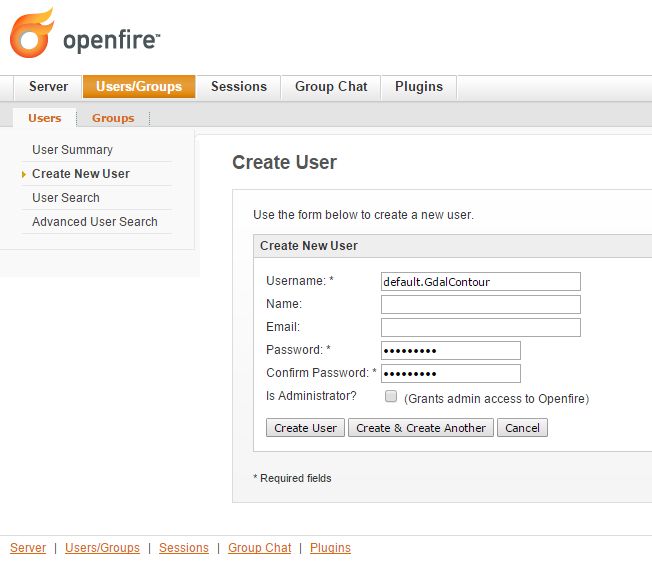Viewport: 652px width, 567px height.
Task: Open Advanced User Search in the sidebar
Action: (x=95, y=222)
